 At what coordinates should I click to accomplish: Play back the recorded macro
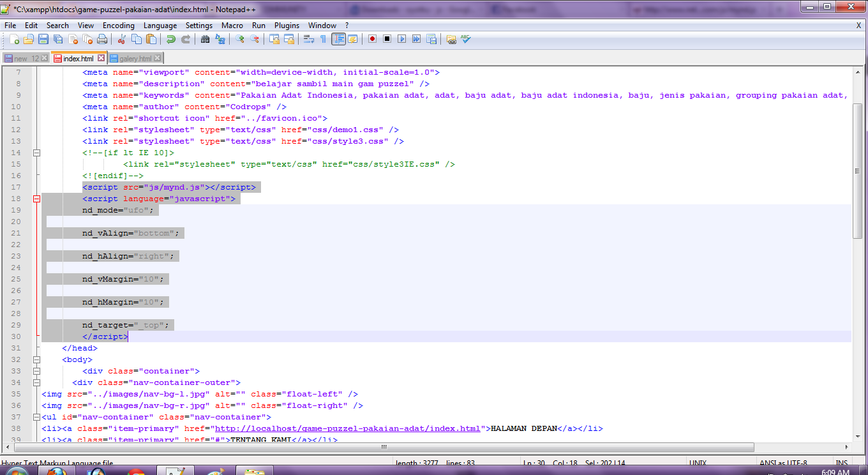(x=401, y=39)
